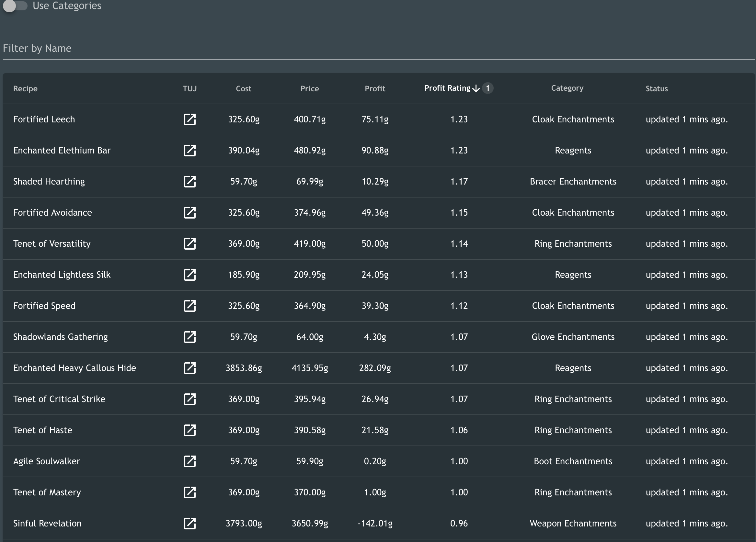Open TUJ link for Sinful Revelation
This screenshot has height=542, width=756.
pos(190,523)
